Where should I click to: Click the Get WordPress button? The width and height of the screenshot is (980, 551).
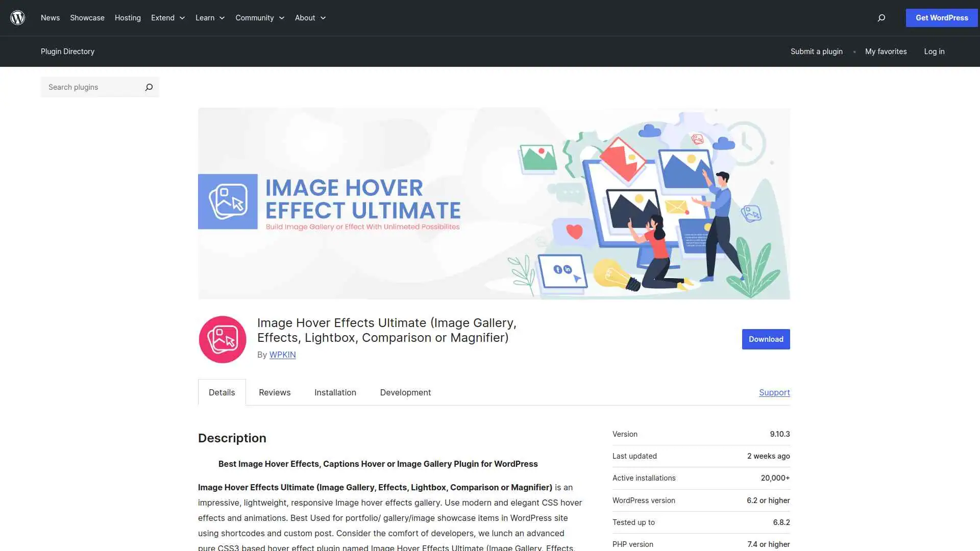[x=941, y=17]
